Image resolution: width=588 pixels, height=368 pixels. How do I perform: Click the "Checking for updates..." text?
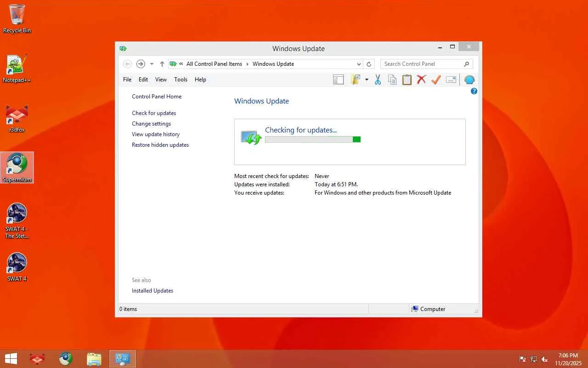point(301,130)
